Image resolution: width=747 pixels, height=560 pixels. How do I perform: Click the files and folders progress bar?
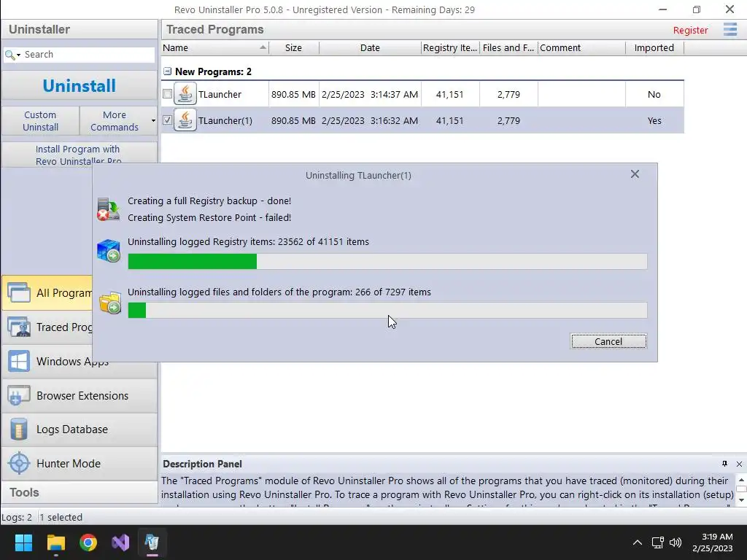coord(387,311)
